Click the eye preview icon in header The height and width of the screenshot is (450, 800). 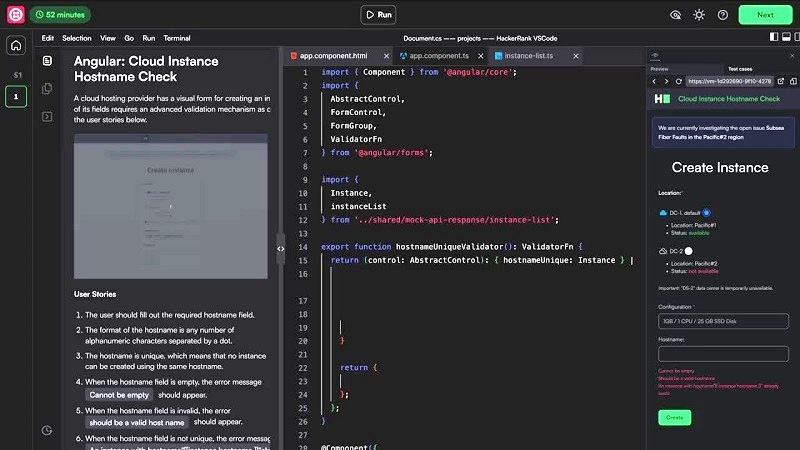point(675,15)
